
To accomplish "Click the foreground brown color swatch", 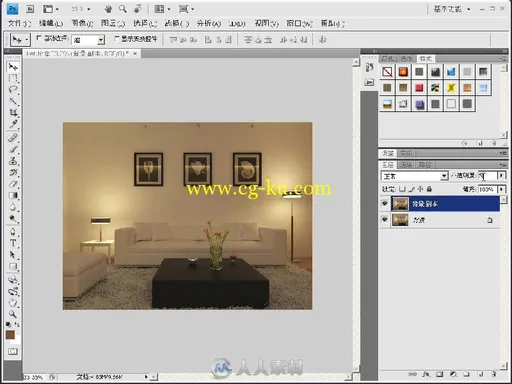I will pyautogui.click(x=10, y=334).
